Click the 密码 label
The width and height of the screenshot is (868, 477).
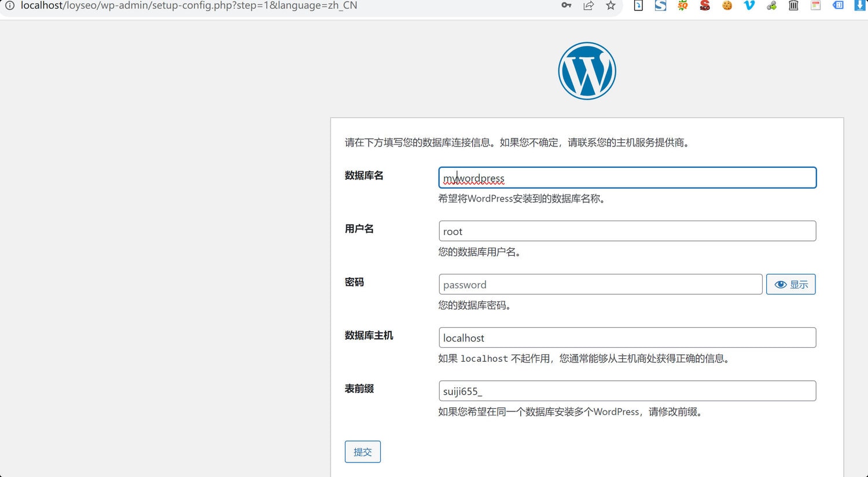[354, 282]
